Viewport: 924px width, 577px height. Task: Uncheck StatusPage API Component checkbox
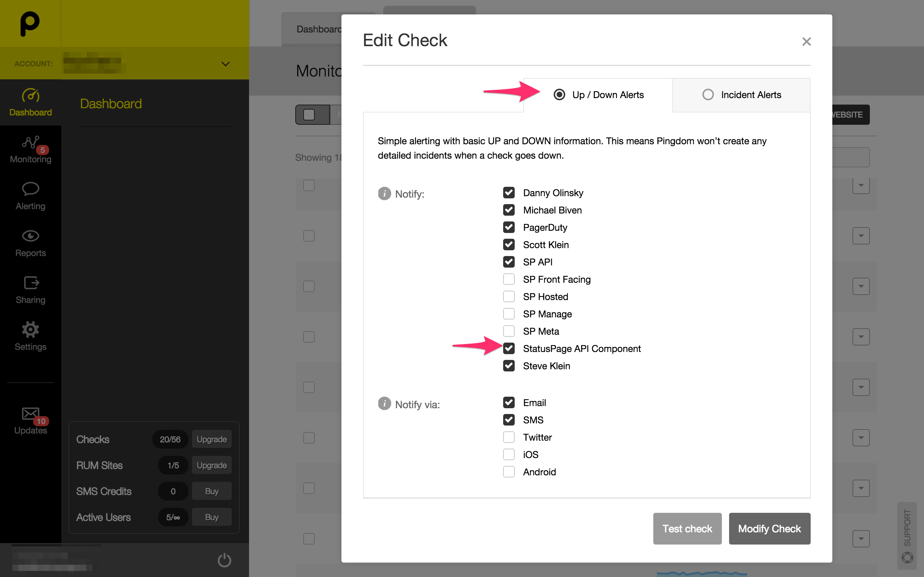click(x=509, y=348)
